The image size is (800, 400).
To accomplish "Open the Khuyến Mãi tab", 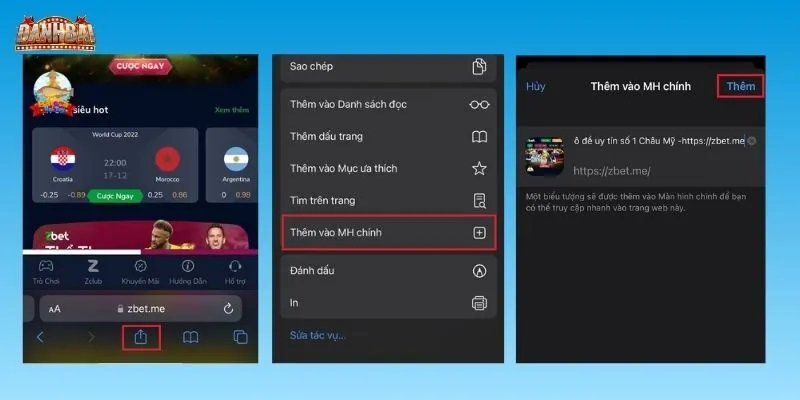I will (x=140, y=272).
